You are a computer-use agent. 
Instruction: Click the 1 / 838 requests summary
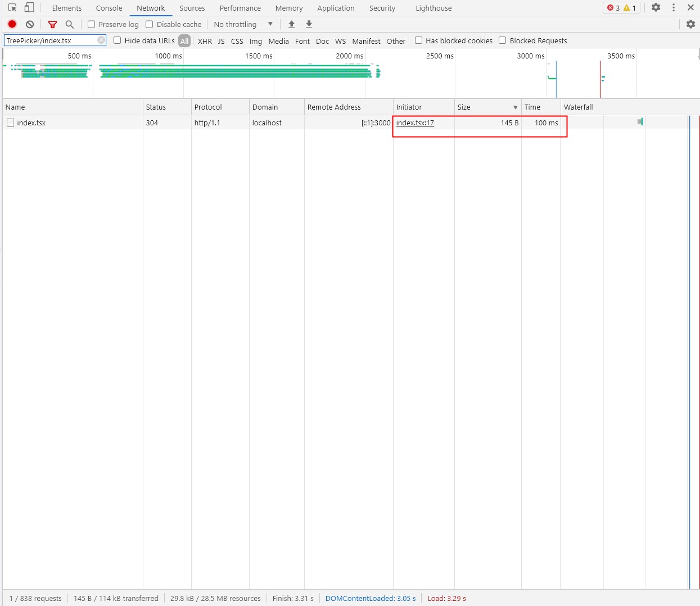pyautogui.click(x=35, y=598)
